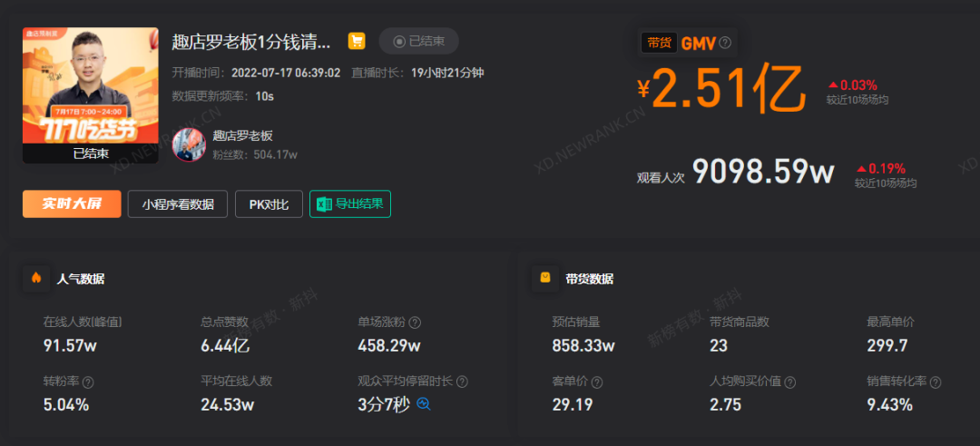
Task: Click the 观众平均停留时长 help icon
Action: coord(462,382)
